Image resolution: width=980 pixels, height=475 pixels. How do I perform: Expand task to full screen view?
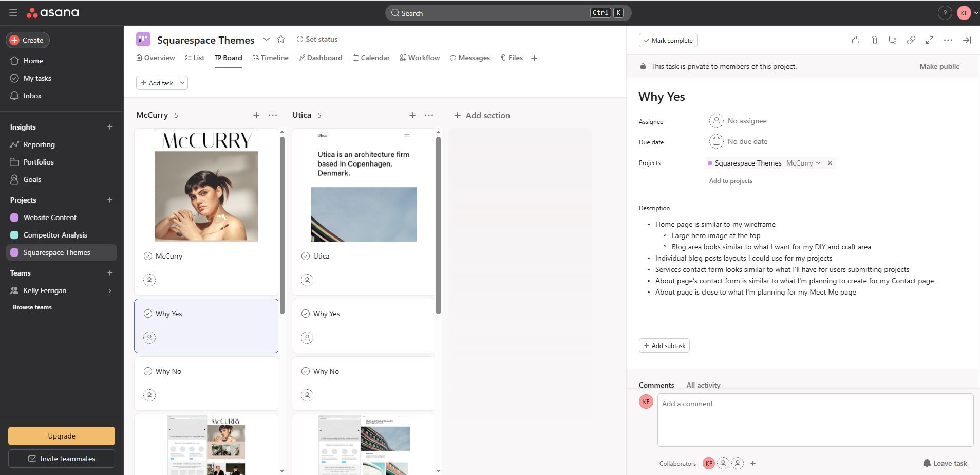tap(929, 40)
